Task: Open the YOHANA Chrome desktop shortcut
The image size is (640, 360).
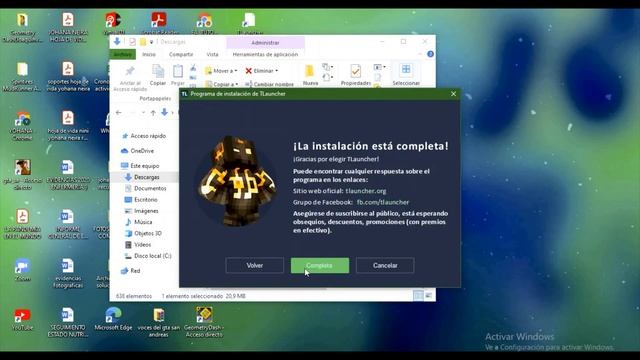Action: (x=22, y=126)
